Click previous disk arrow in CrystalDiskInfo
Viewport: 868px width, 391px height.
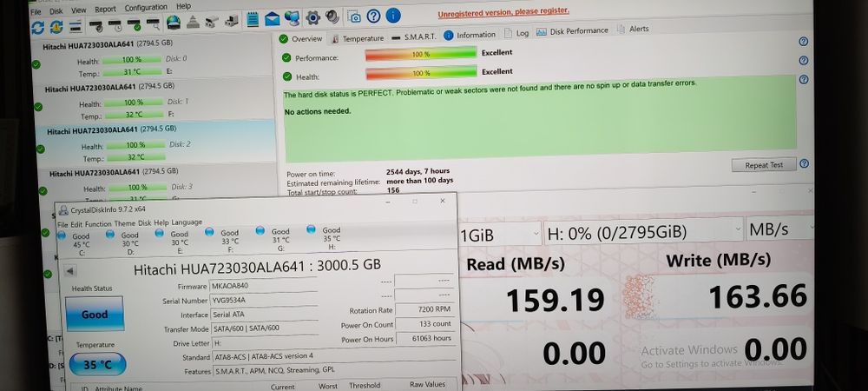pyautogui.click(x=71, y=271)
